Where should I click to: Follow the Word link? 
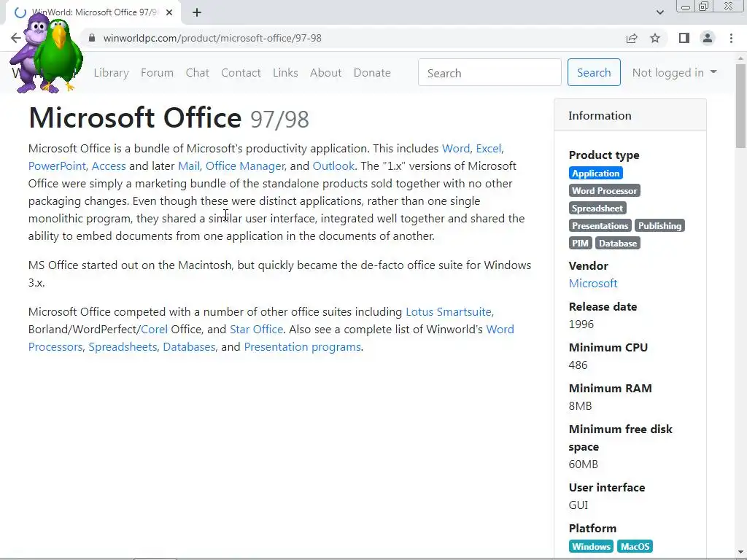click(x=456, y=149)
